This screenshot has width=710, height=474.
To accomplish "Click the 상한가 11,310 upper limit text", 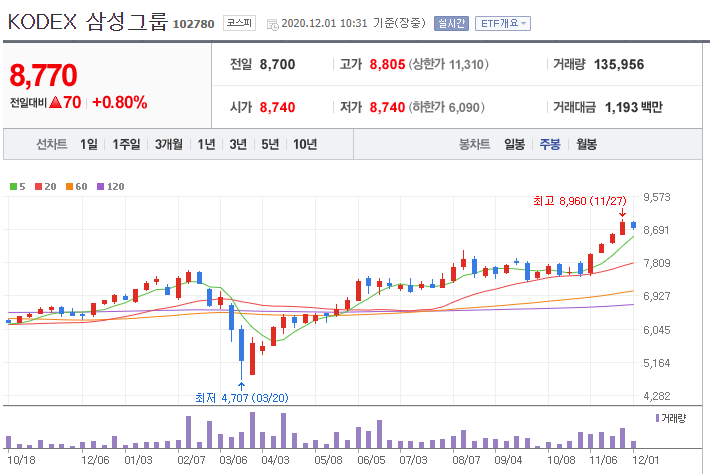I will (449, 64).
